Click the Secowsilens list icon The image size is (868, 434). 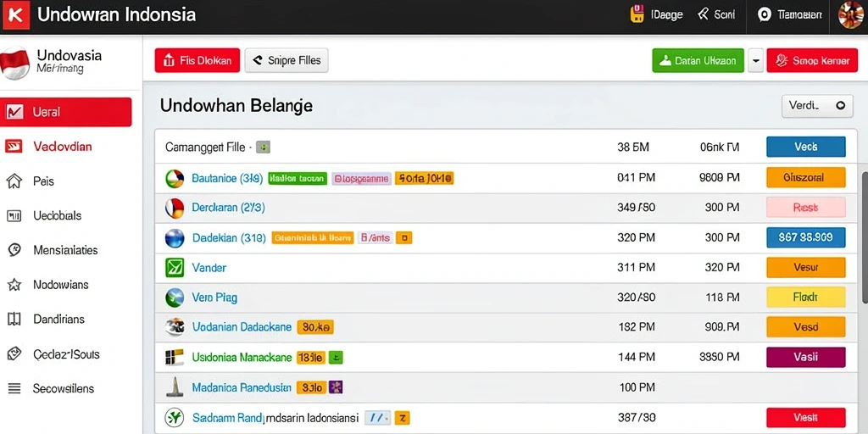[14, 388]
